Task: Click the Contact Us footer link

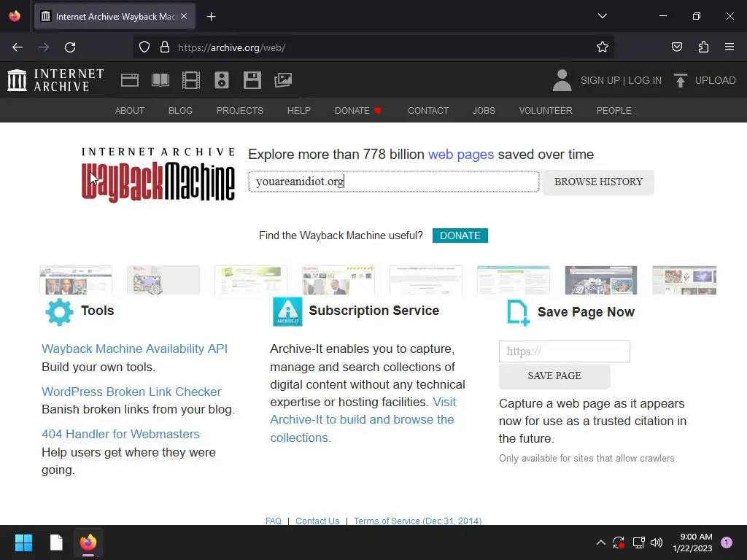Action: (317, 521)
